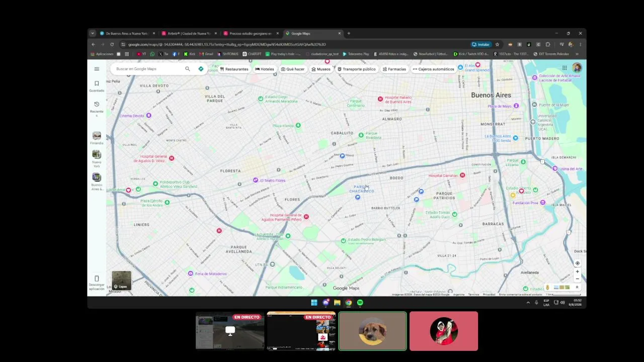
Task: Open the Google account avatar in Maps
Action: tap(577, 68)
